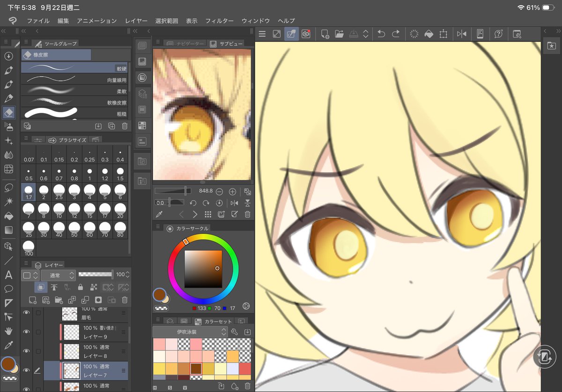Click the Clear (spinner) icon in command bar
This screenshot has width=562, height=392.
(414, 34)
